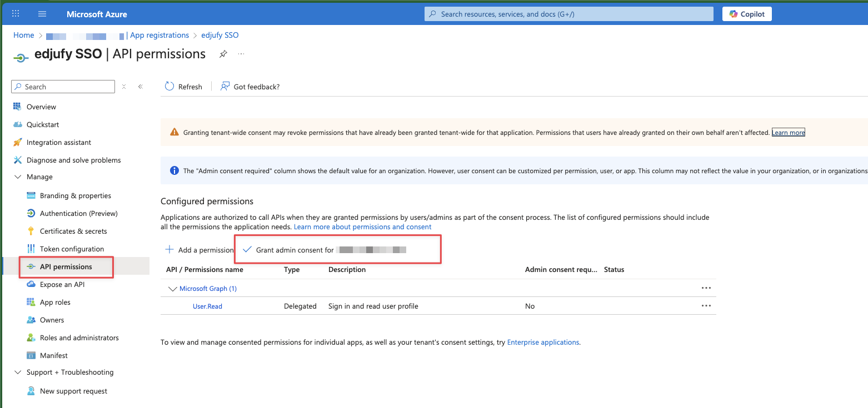This screenshot has height=408, width=868.
Task: Open the Enterprise applications link
Action: pyautogui.click(x=543, y=342)
